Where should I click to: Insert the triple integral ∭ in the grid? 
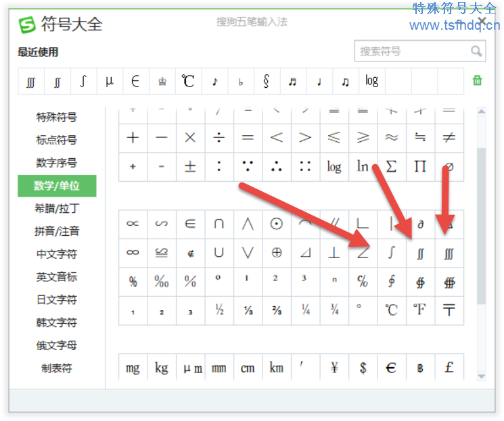449,253
